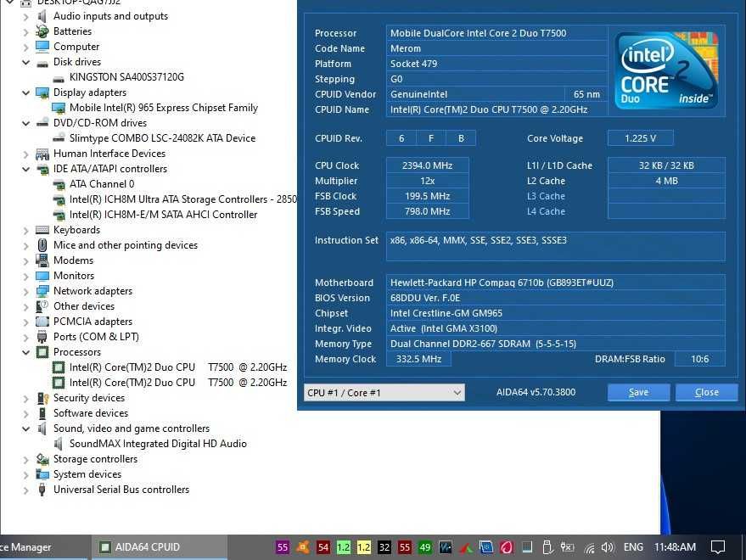Click the Mice and other pointing devices icon
746x560 pixels.
(x=42, y=245)
